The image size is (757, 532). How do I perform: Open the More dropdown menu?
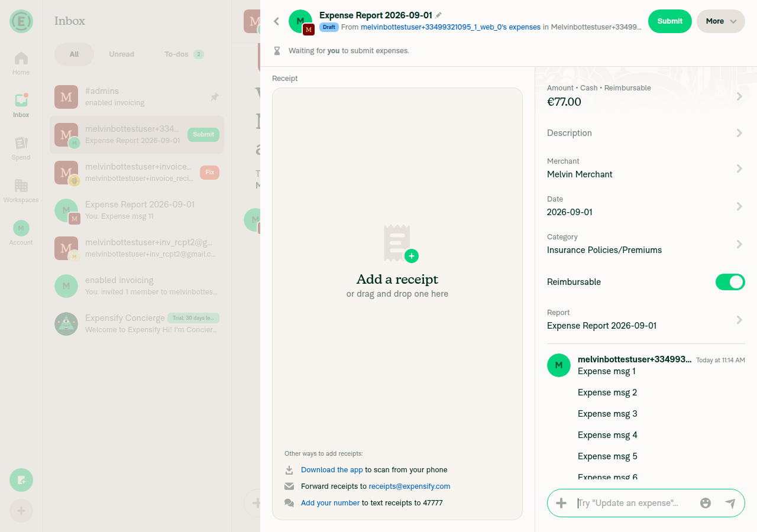pos(721,21)
